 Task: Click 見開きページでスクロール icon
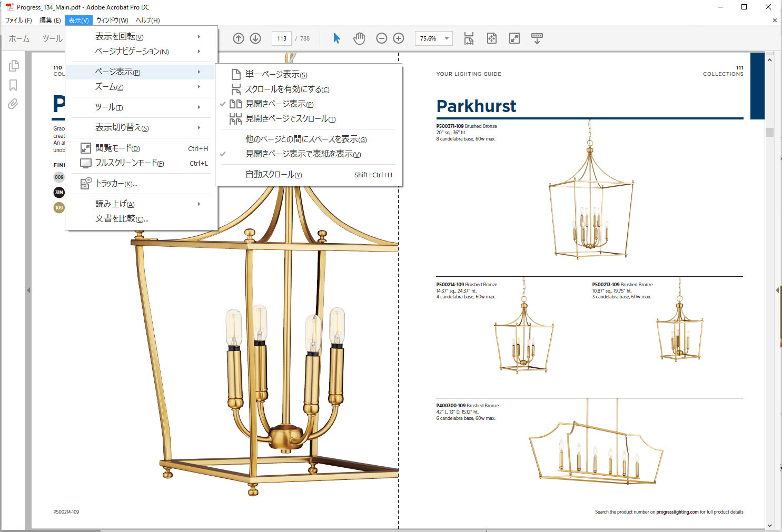235,119
